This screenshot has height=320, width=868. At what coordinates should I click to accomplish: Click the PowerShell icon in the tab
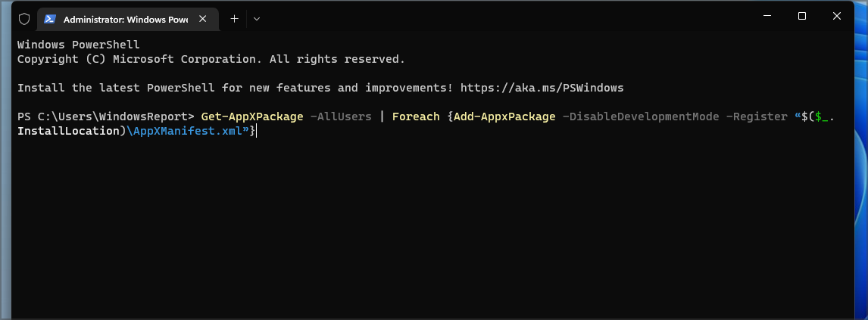(x=49, y=18)
